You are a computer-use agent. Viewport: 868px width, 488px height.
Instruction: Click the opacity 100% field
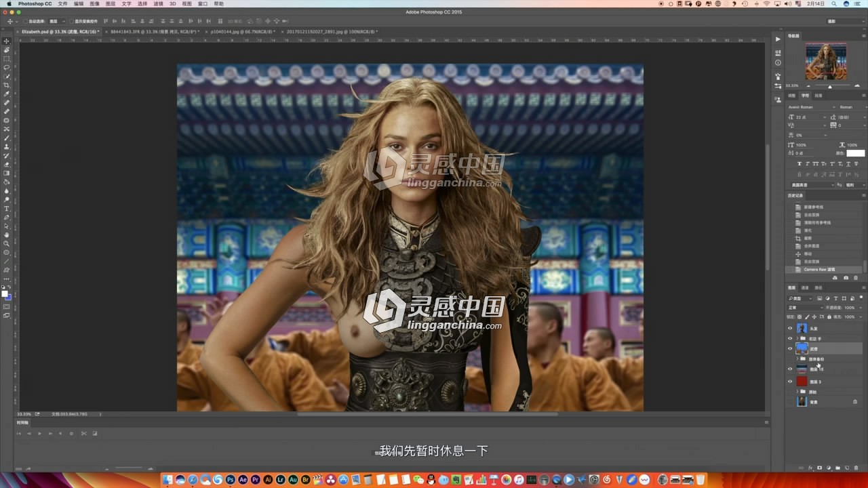click(850, 308)
